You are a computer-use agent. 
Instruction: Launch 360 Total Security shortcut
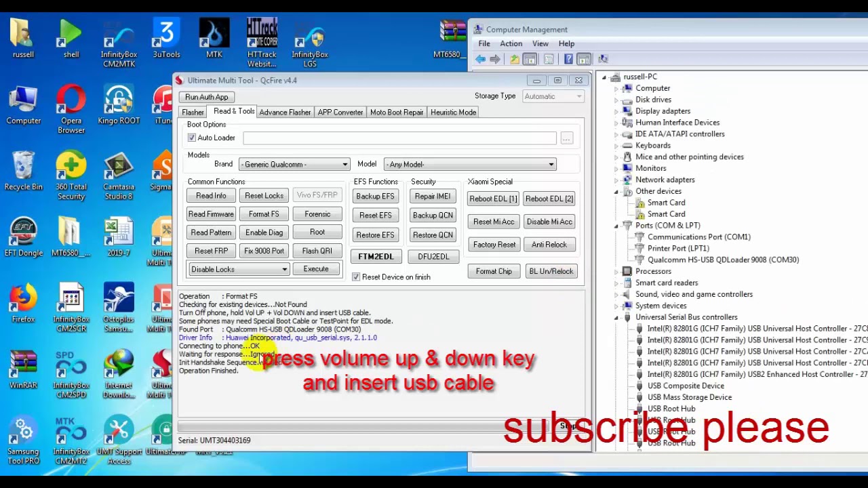coord(71,175)
